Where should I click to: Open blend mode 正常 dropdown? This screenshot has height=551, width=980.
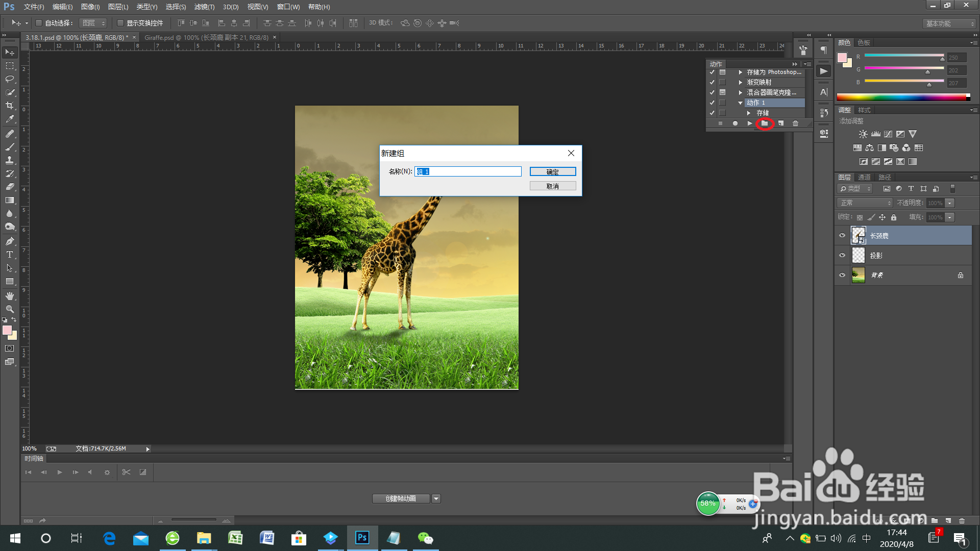click(x=865, y=203)
